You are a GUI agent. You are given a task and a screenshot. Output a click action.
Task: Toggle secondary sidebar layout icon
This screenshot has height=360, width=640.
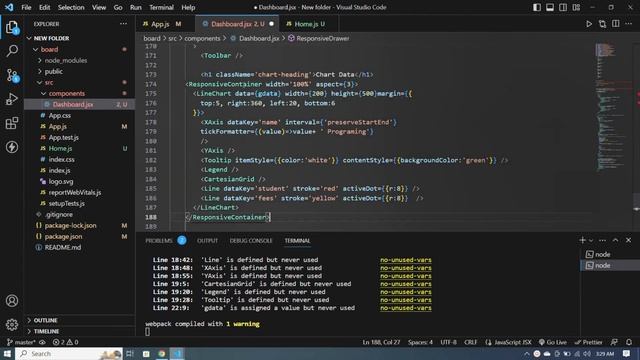563,7
